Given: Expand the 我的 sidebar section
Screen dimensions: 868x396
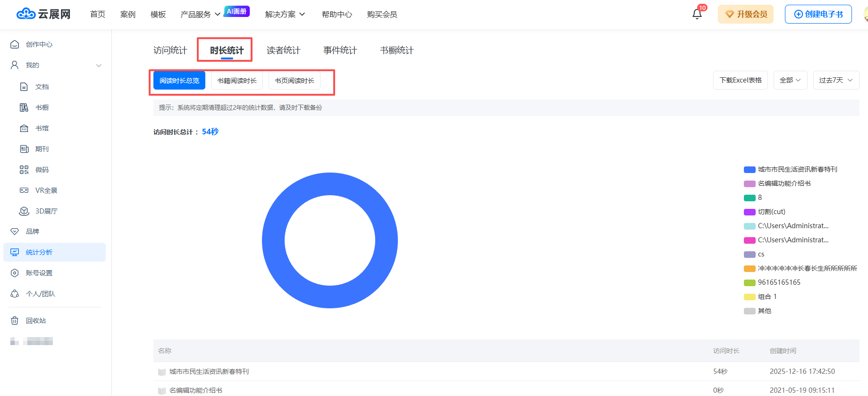Looking at the screenshot, I should (99, 65).
